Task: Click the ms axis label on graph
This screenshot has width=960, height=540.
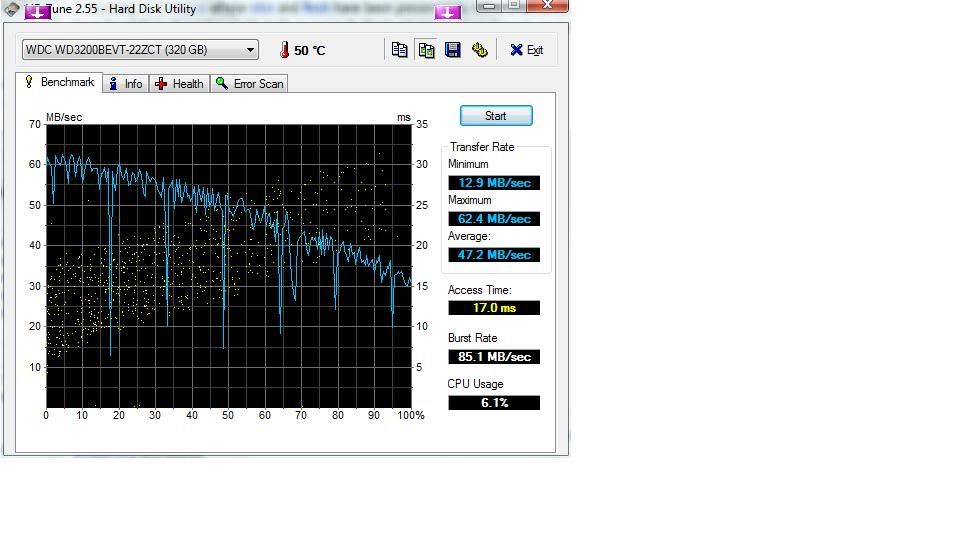Action: click(x=403, y=117)
